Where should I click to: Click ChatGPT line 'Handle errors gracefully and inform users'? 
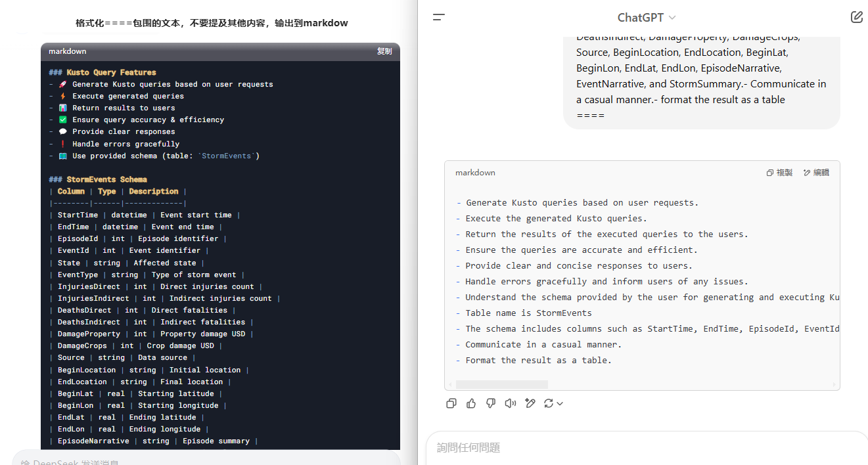[602, 281]
